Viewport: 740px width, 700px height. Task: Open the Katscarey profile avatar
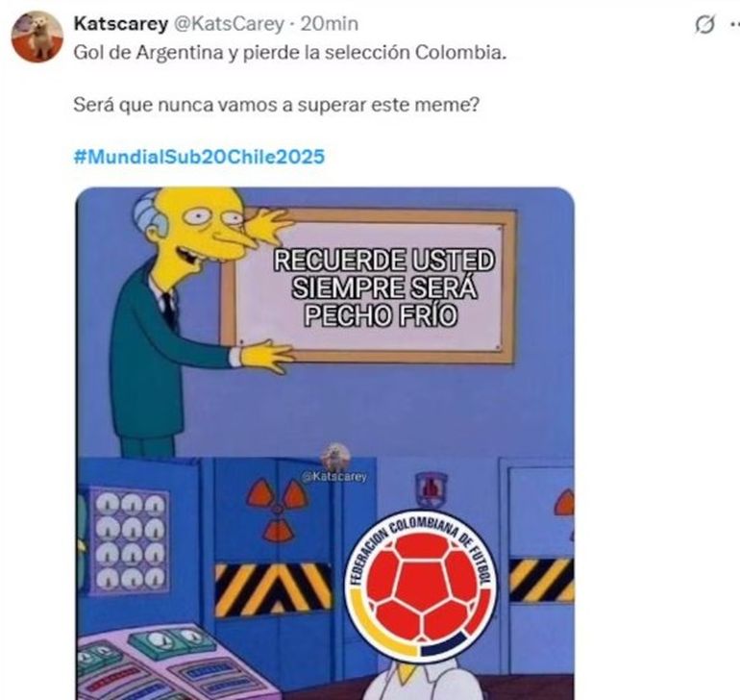37,37
